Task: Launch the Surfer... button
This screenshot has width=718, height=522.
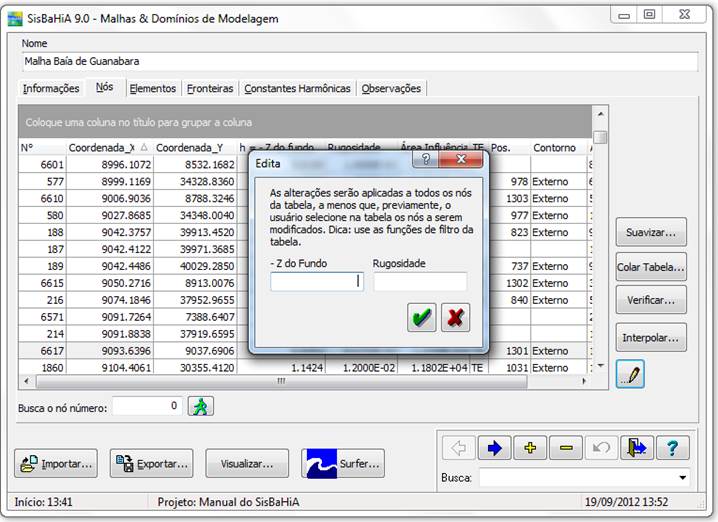Action: [343, 463]
